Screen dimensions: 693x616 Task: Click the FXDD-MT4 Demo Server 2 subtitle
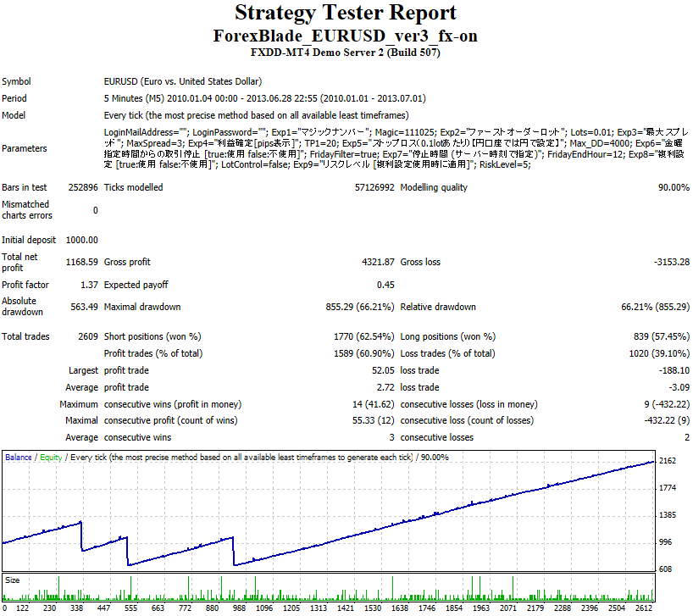[346, 53]
